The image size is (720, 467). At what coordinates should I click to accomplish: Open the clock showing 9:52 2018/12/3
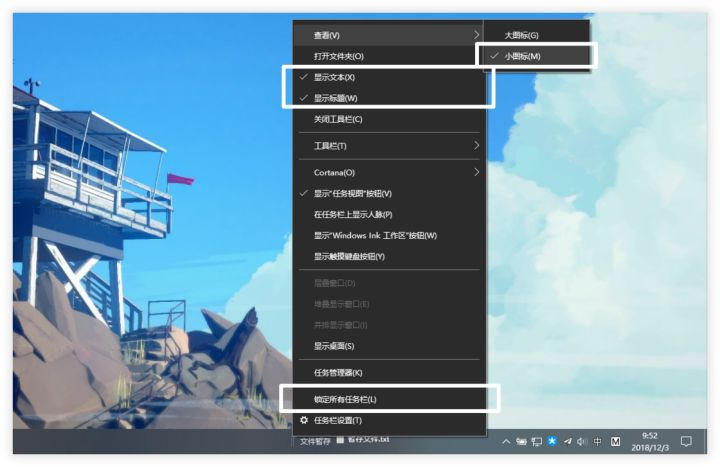point(650,441)
